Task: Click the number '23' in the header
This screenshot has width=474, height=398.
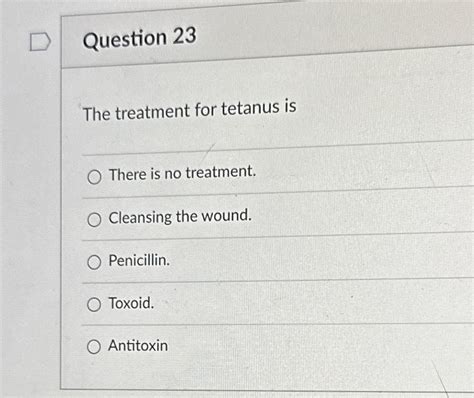Action: [x=184, y=36]
